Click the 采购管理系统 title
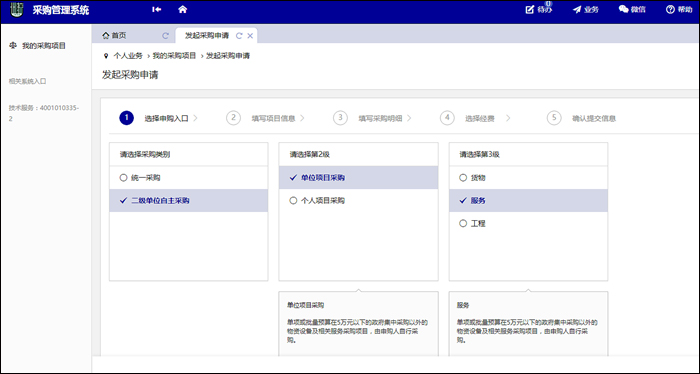 (61, 10)
